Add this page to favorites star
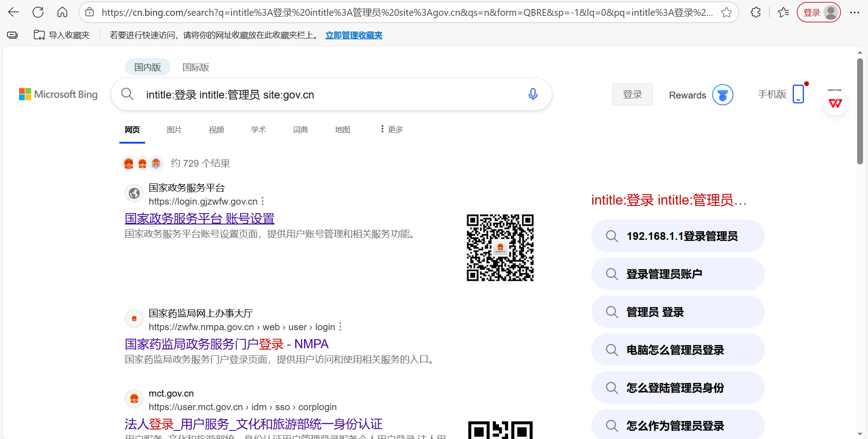Image resolution: width=868 pixels, height=439 pixels. (x=726, y=12)
